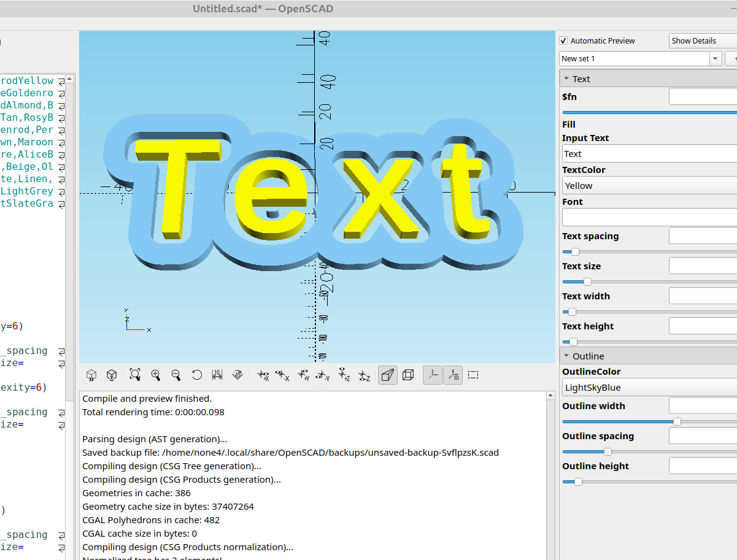Select the Perspective projection icon
Viewport: 737px width, 560px height.
pyautogui.click(x=387, y=374)
